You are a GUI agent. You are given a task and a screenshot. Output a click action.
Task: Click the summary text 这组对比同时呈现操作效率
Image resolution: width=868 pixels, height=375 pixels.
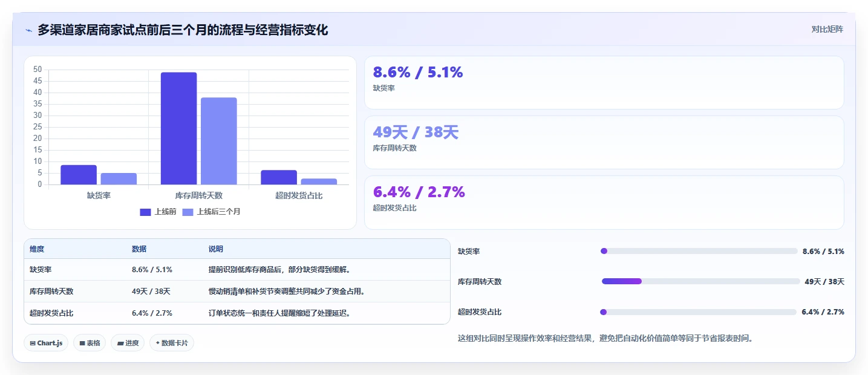tap(605, 339)
